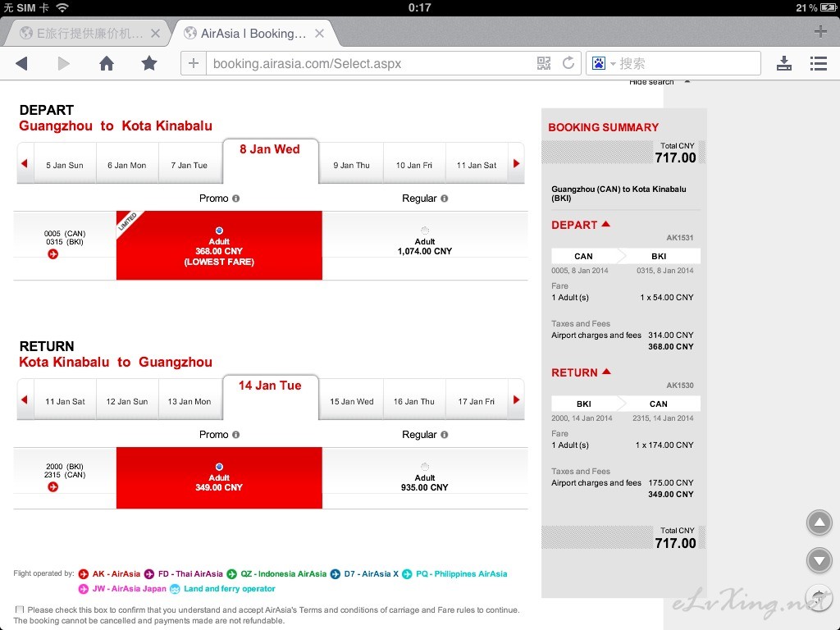Choose 16 Jan Thu return date

(414, 402)
